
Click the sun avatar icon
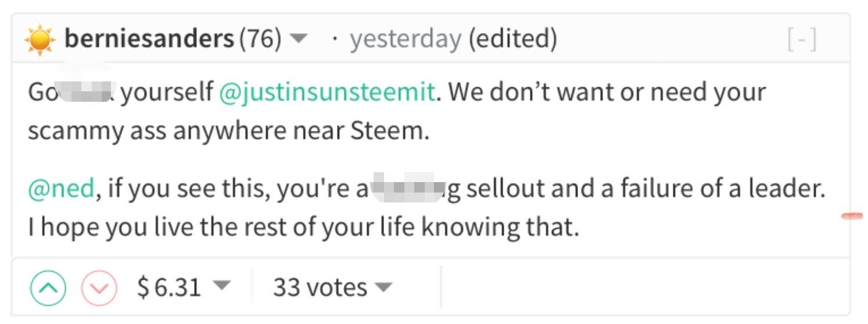[40, 40]
